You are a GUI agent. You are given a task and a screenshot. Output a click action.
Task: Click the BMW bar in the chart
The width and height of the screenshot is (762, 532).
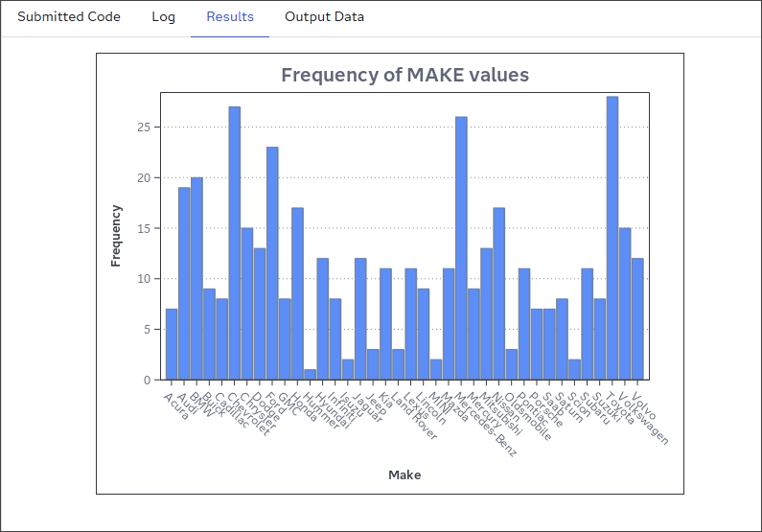coord(196,278)
